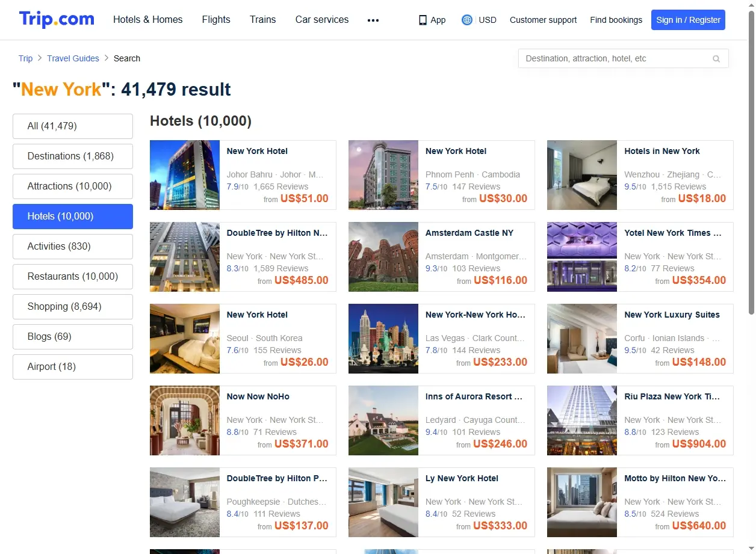Screen dimensions: 756x554
Task: Open New York Hotel Phnom Penh photo
Action: point(383,175)
